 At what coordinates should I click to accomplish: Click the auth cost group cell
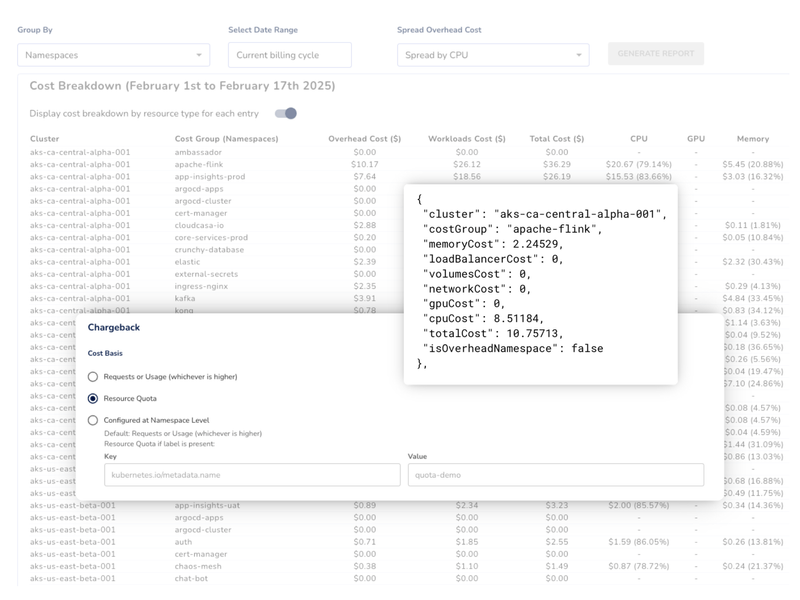(183, 542)
